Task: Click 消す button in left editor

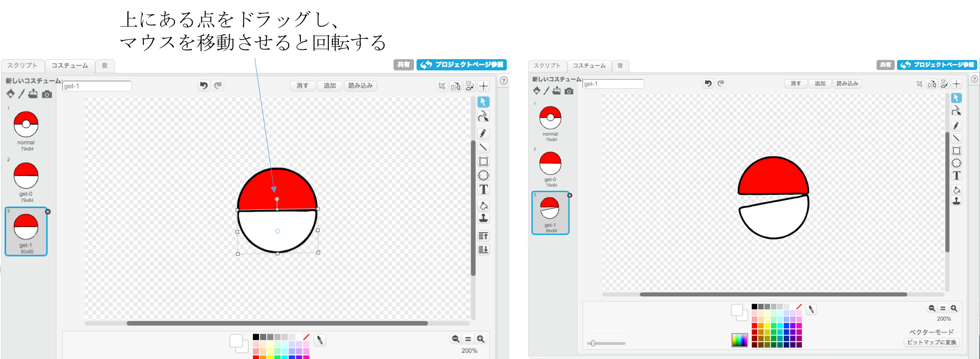Action: tap(303, 86)
